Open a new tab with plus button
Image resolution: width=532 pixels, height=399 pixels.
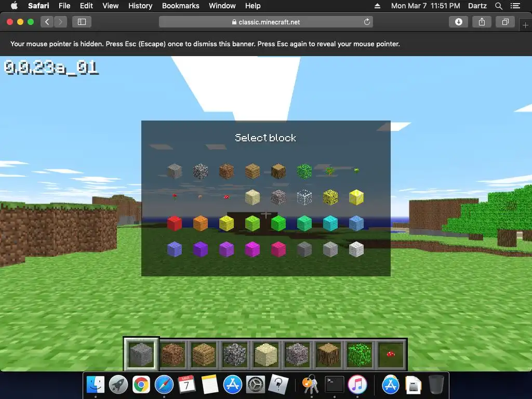525,25
